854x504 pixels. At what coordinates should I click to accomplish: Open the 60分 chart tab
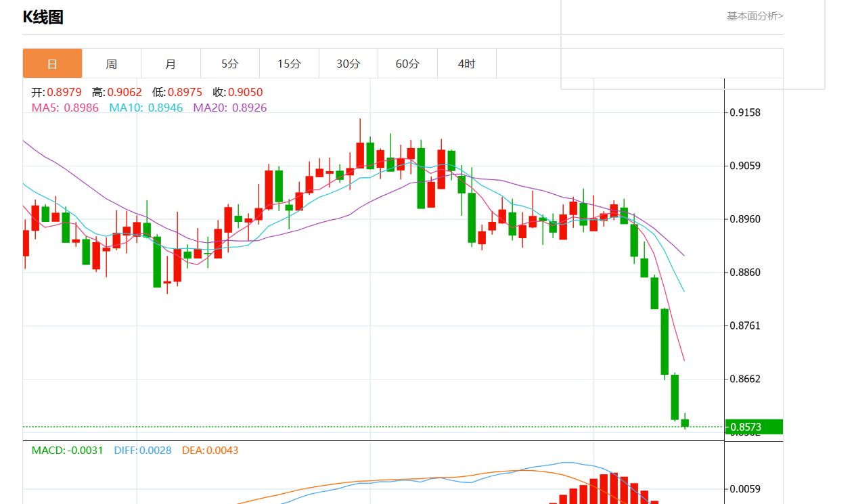coord(407,64)
